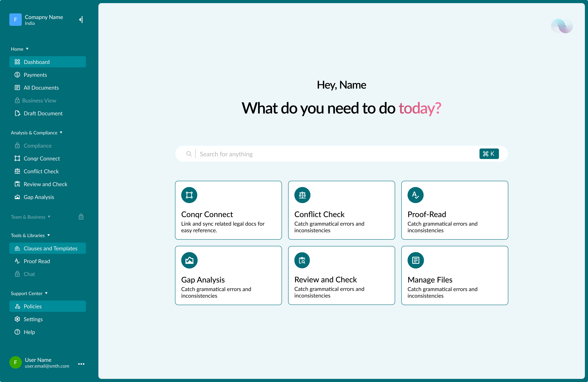Click the ⌘ K shortcut button
The height and width of the screenshot is (382, 588).
[x=489, y=154]
